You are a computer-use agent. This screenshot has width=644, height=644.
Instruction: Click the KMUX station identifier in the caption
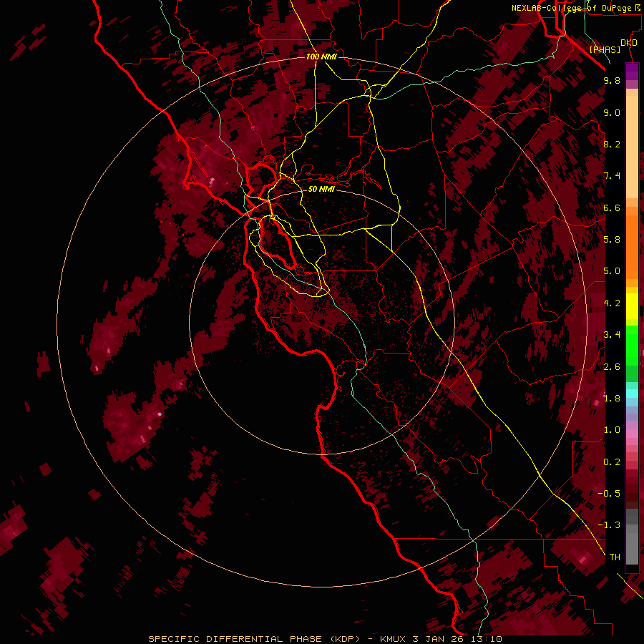pos(393,639)
